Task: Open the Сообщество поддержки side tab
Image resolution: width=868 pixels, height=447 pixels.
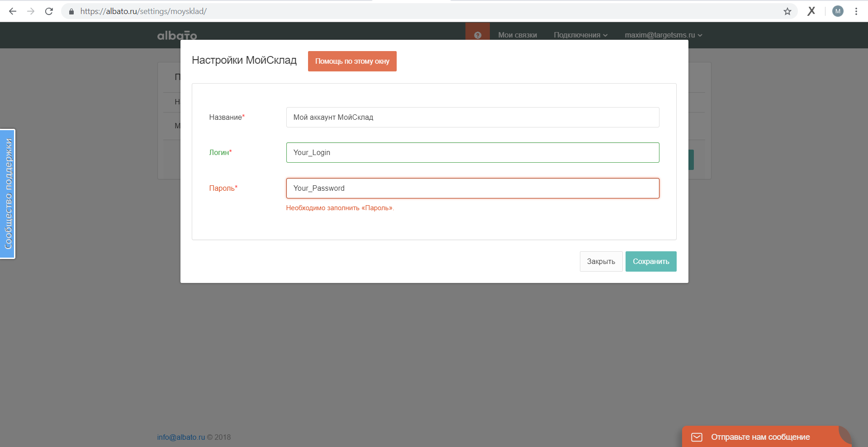Action: tap(8, 194)
